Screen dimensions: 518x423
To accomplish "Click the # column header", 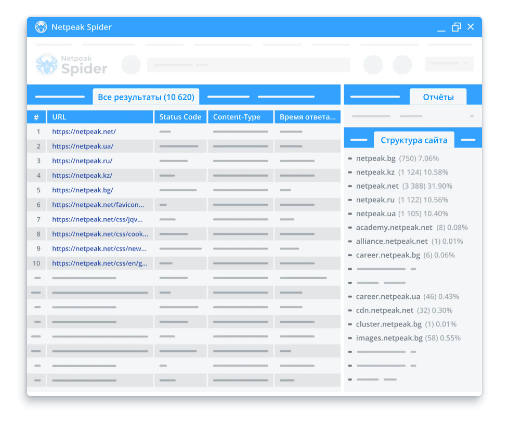I will [36, 117].
